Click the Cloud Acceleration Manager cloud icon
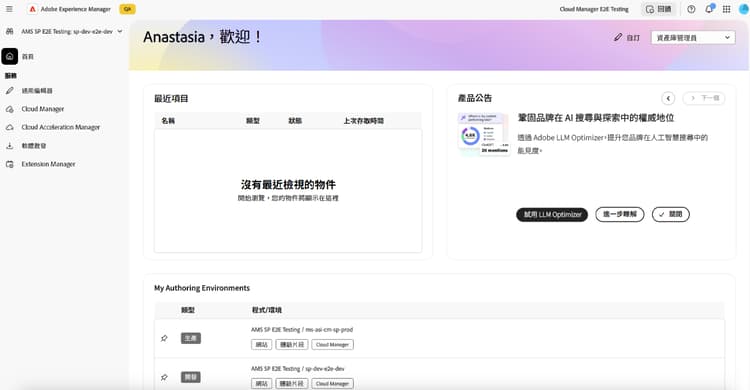 pos(10,127)
